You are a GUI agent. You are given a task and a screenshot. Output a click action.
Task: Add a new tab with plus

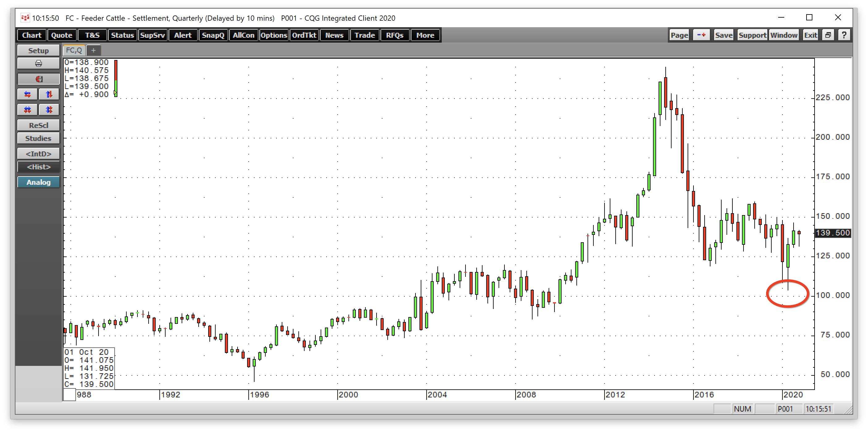pos(93,50)
